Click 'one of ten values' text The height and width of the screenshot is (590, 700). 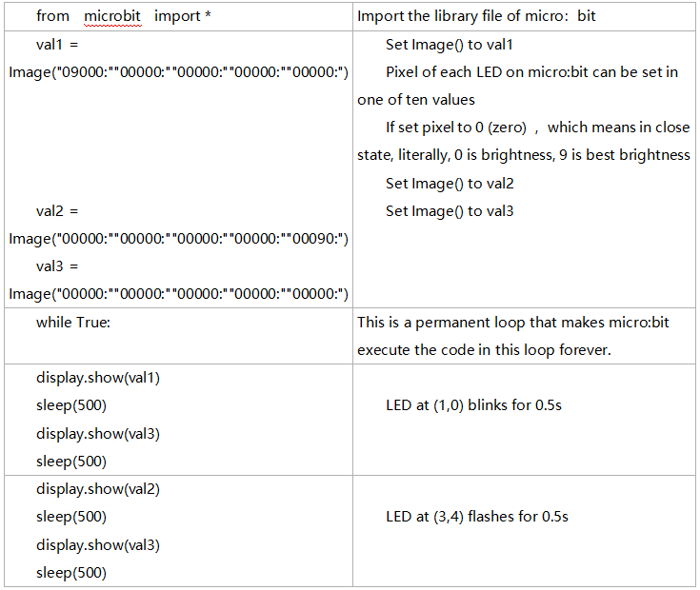[416, 100]
